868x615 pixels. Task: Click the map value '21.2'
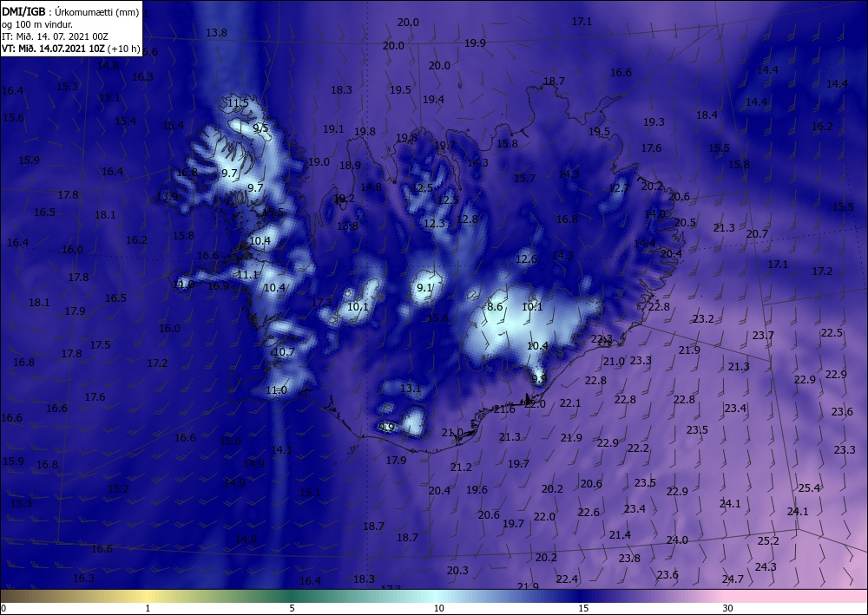[x=461, y=468]
